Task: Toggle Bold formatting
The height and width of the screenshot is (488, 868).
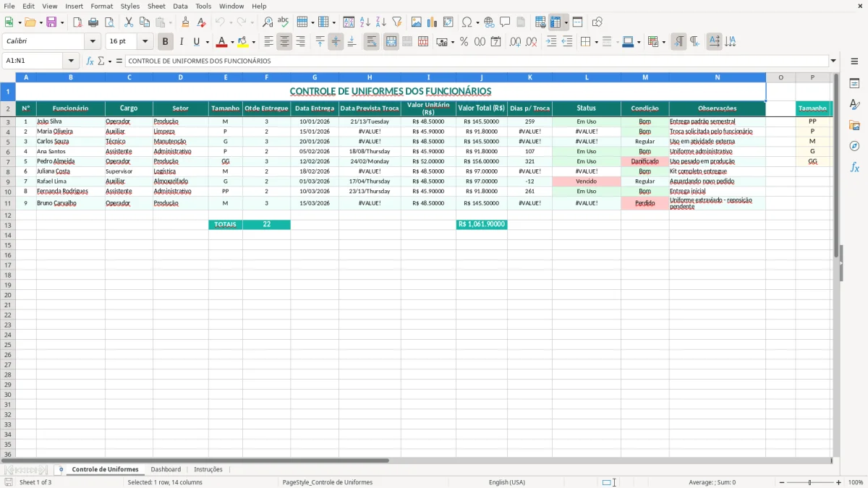Action: 166,42
